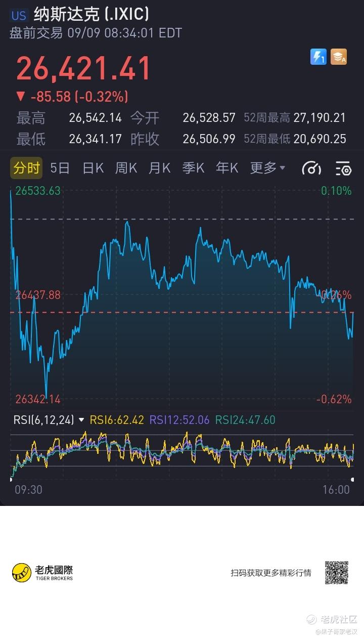This screenshot has width=364, height=640.
Task: Tap the red down-arrow change indicator
Action: tap(20, 96)
